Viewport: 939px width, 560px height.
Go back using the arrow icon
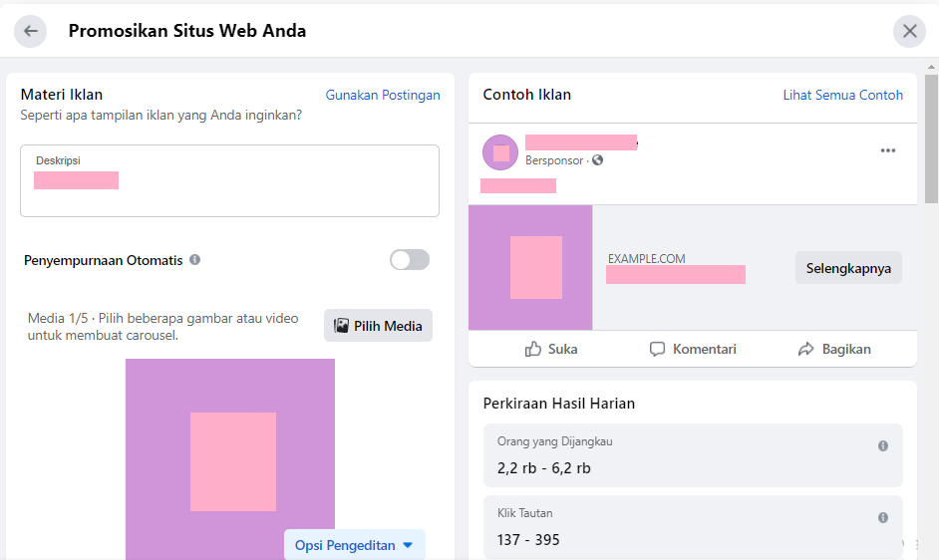click(x=31, y=31)
